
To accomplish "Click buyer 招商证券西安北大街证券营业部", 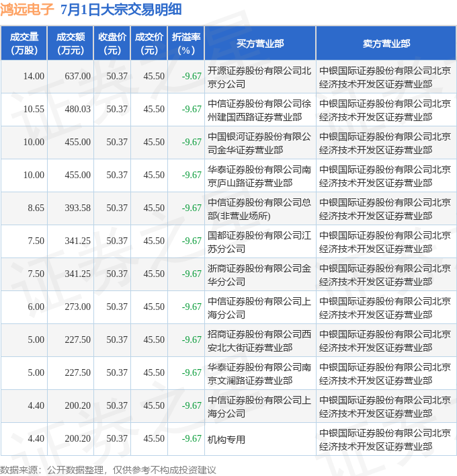I will (x=259, y=341).
